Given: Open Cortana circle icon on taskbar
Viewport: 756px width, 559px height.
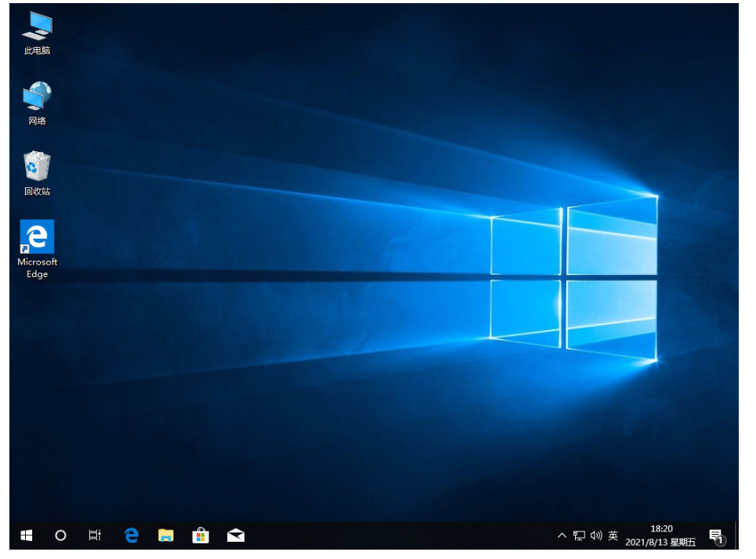Looking at the screenshot, I should (x=60, y=536).
